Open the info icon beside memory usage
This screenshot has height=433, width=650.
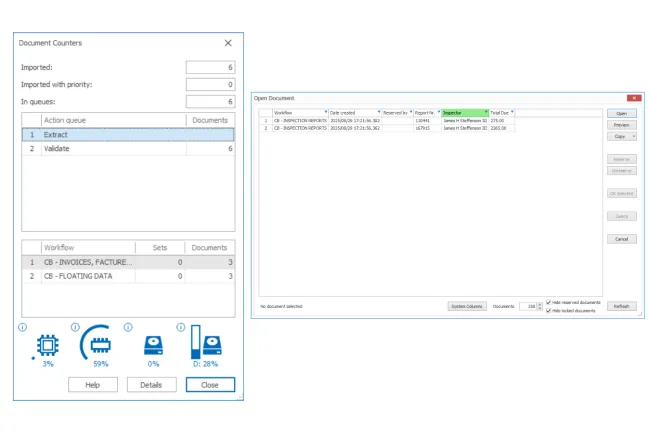(x=75, y=327)
